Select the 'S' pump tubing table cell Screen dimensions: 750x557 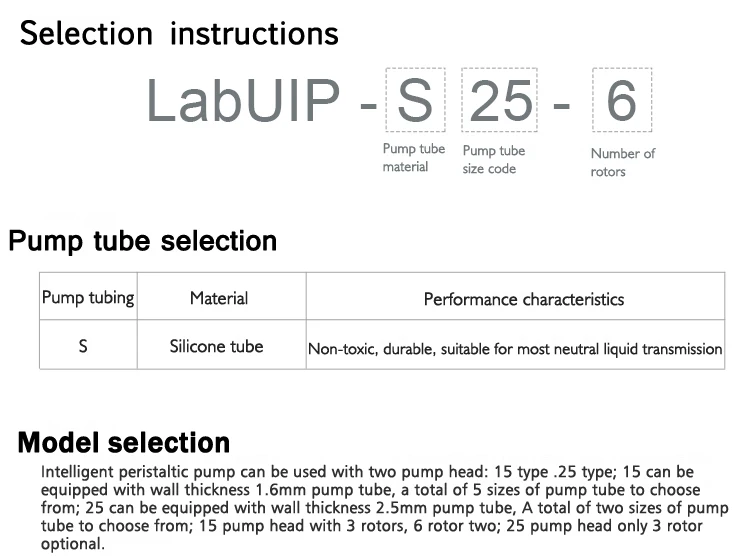[x=88, y=345]
